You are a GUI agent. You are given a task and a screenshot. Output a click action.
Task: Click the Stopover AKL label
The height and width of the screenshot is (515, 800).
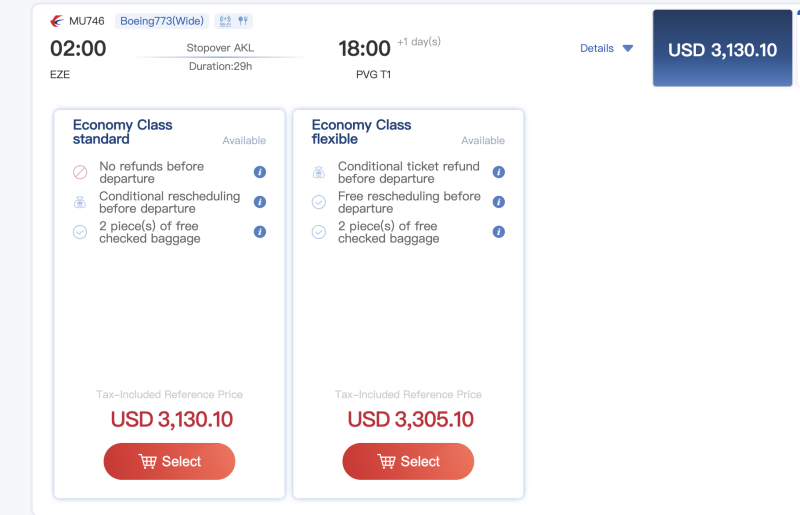click(220, 48)
